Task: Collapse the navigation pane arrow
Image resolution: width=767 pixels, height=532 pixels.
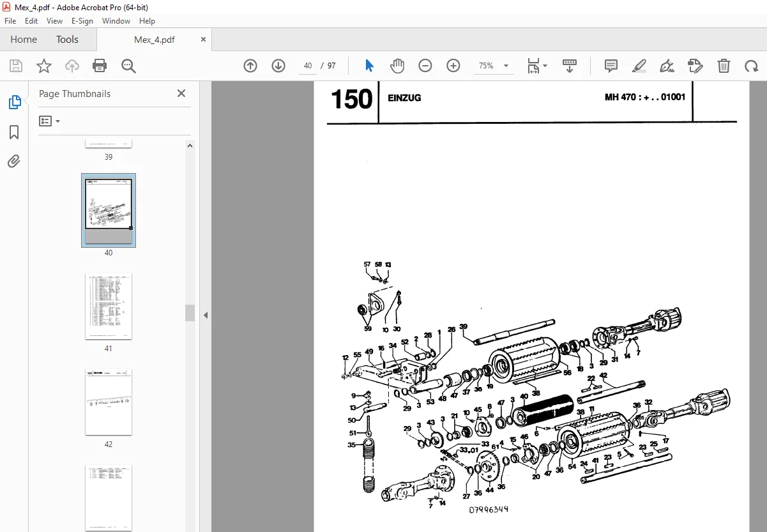Action: 206,315
